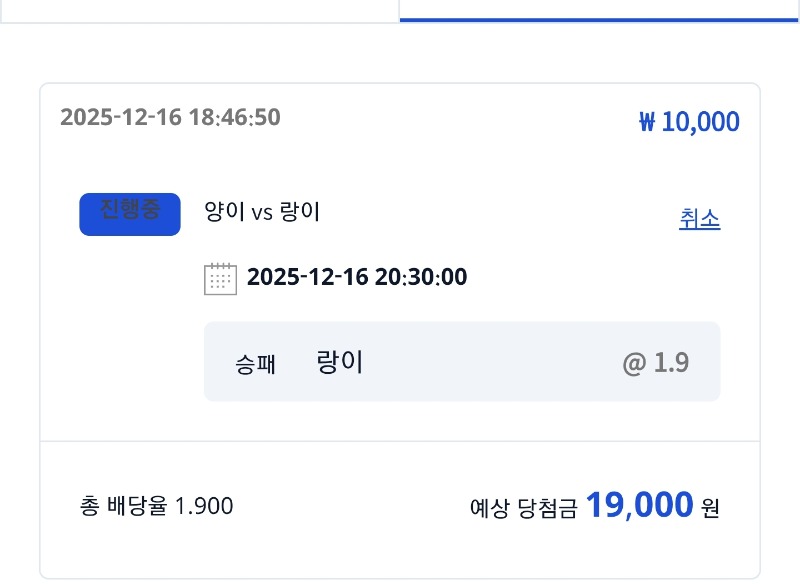
Task: Click the 취소 cancel link
Action: (699, 219)
